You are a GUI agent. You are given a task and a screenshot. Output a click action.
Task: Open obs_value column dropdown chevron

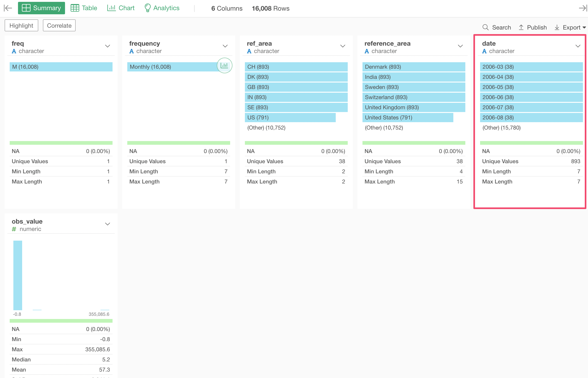(107, 224)
